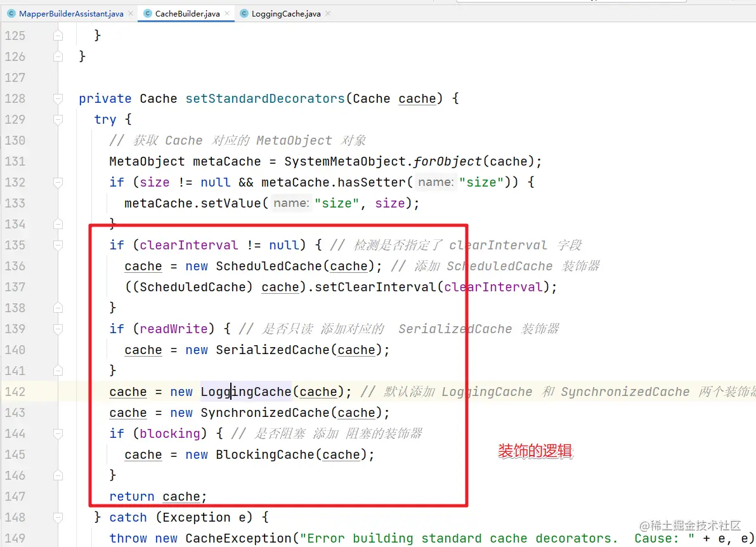Click fold end marker at line 134

(x=58, y=224)
